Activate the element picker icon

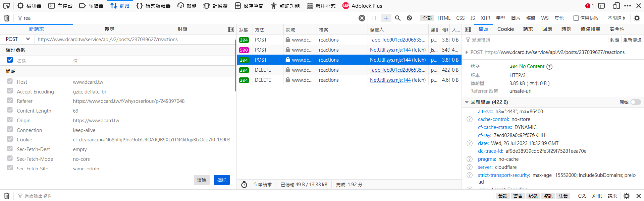(7, 6)
